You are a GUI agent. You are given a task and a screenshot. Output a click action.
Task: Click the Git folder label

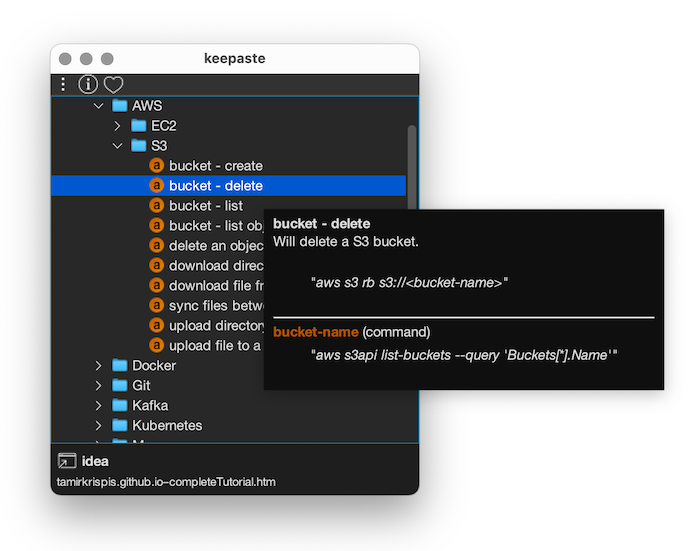[142, 385]
